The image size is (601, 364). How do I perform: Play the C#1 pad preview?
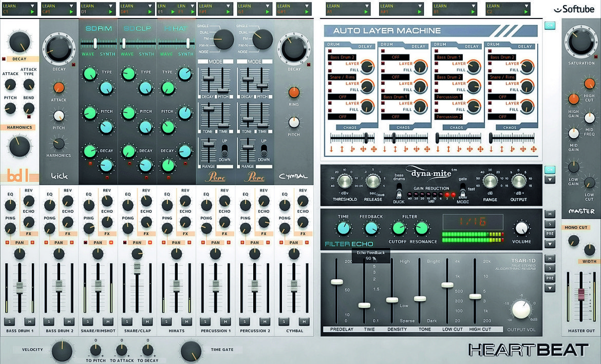(72, 12)
